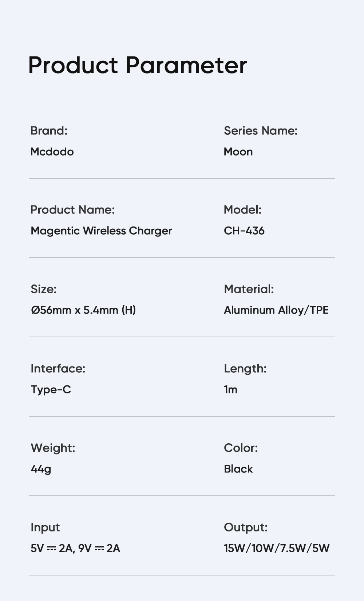Click the Input label
364x601 pixels.
click(45, 527)
